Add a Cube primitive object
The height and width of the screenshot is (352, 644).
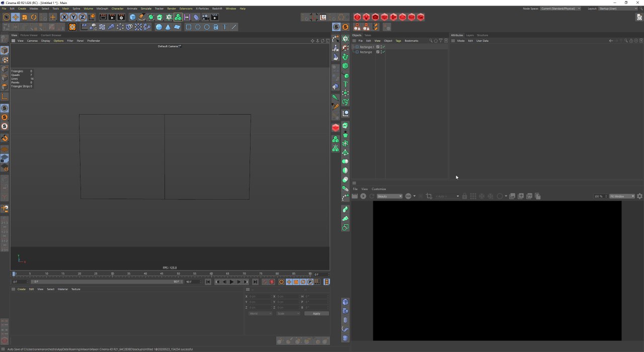[133, 17]
